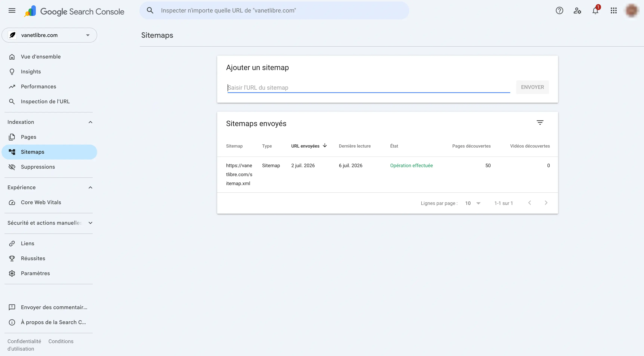Click the Paramètres gear icon
Viewport: 644px width, 356px height.
coord(12,273)
